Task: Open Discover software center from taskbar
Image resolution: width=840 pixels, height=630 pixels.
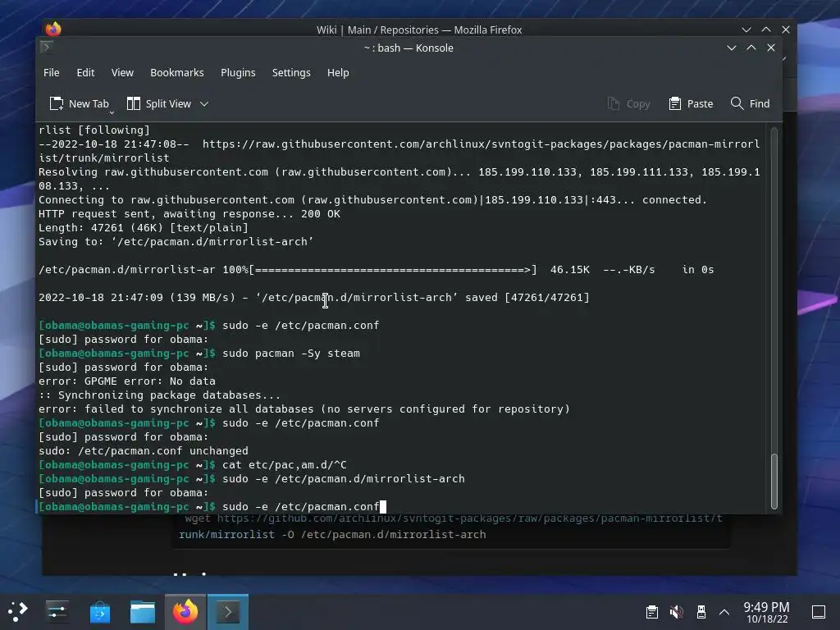Action: point(99,611)
